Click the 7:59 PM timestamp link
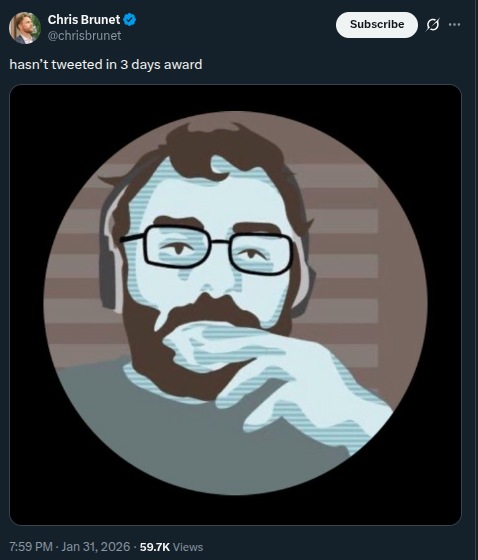The image size is (478, 560). tap(31, 547)
